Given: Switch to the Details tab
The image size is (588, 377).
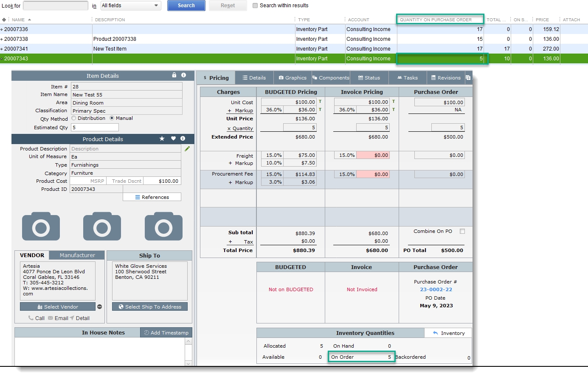Looking at the screenshot, I should [x=254, y=78].
